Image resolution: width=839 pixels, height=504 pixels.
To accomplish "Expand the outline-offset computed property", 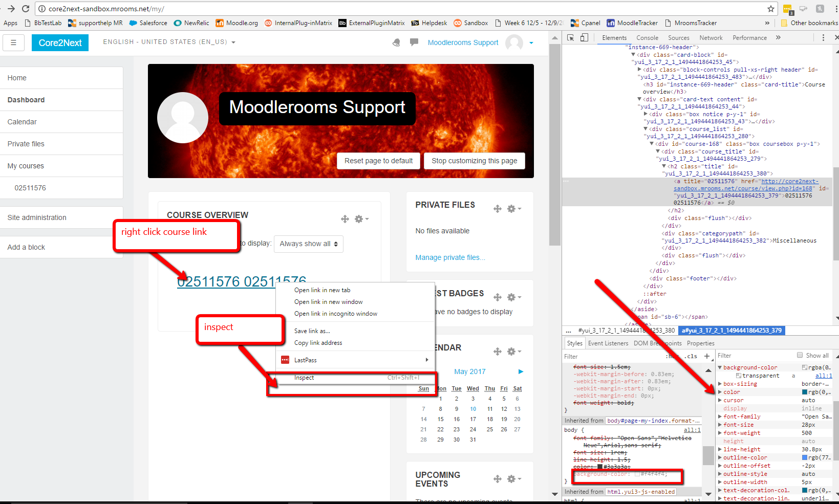I will point(720,466).
